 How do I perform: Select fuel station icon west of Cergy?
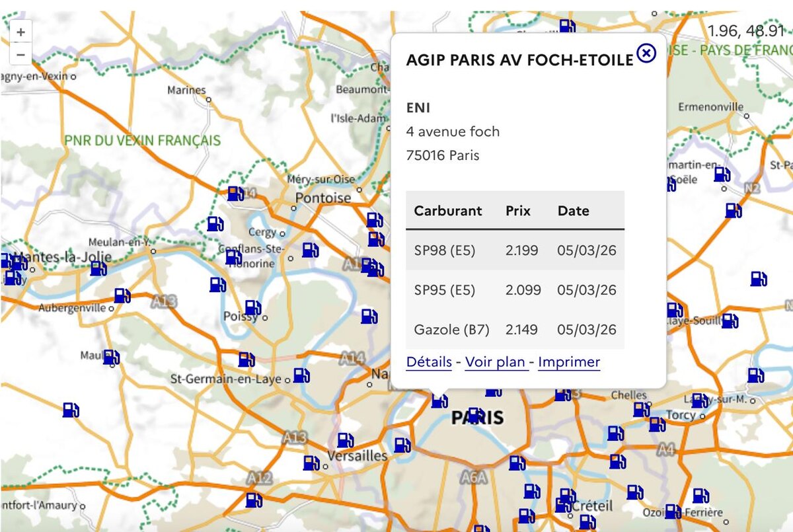click(x=215, y=224)
